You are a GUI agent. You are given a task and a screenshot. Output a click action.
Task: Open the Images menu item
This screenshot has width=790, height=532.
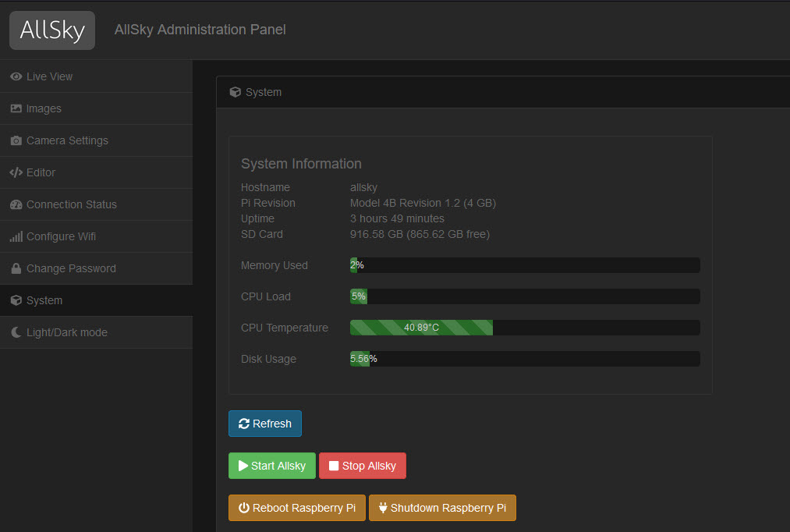coord(44,108)
